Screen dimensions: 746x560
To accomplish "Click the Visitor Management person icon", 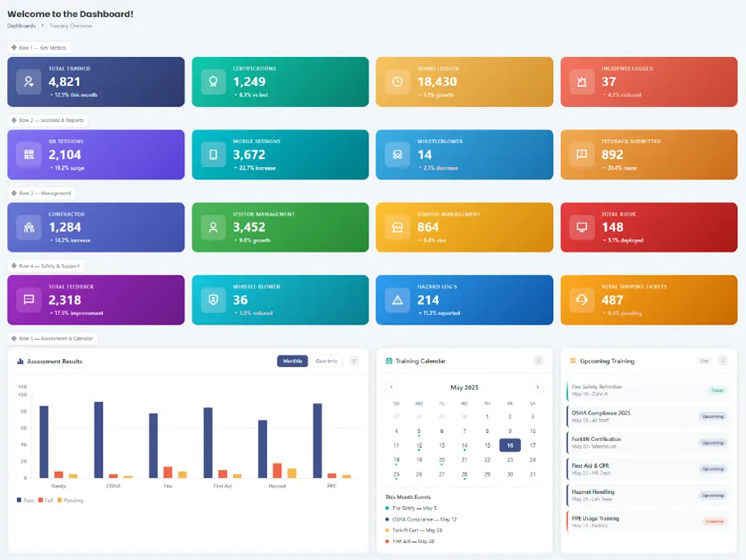I will pyautogui.click(x=213, y=227).
